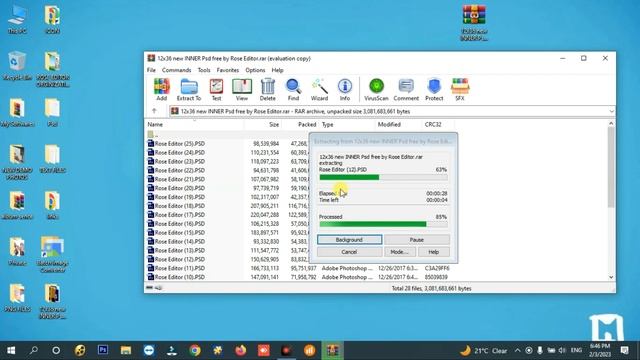Launch the Wizard tool
640x360 pixels.
319,89
